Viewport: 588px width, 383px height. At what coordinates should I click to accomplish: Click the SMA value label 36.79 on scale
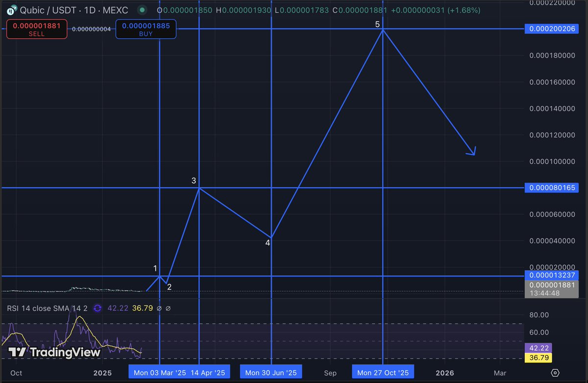[538, 358]
